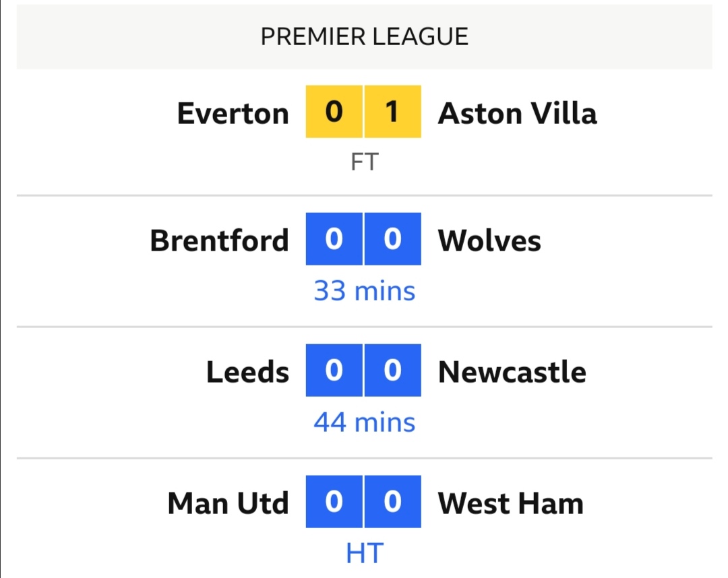
Task: Tap the FT status label
Action: click(365, 162)
